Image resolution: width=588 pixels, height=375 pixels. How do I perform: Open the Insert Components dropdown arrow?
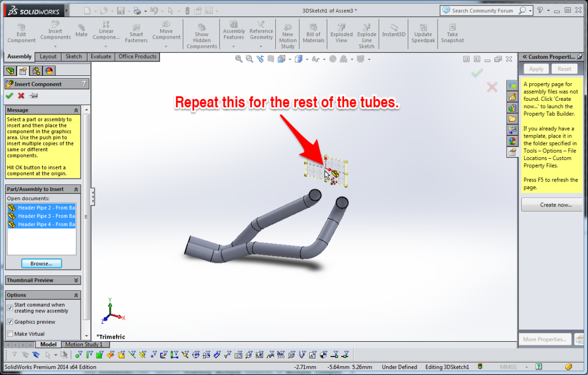[x=55, y=46]
